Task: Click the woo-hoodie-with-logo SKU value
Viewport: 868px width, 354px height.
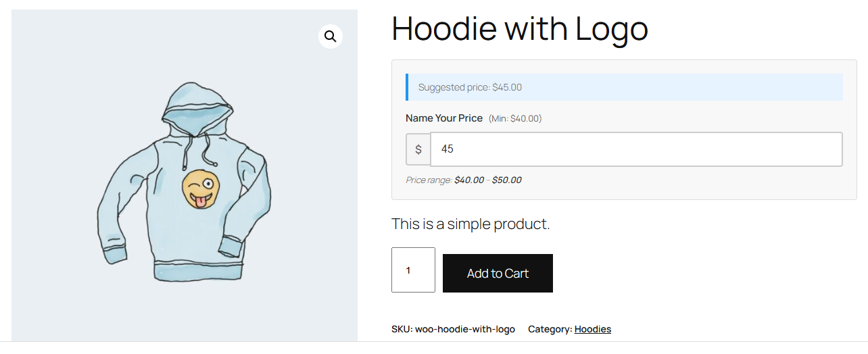Action: tap(465, 329)
